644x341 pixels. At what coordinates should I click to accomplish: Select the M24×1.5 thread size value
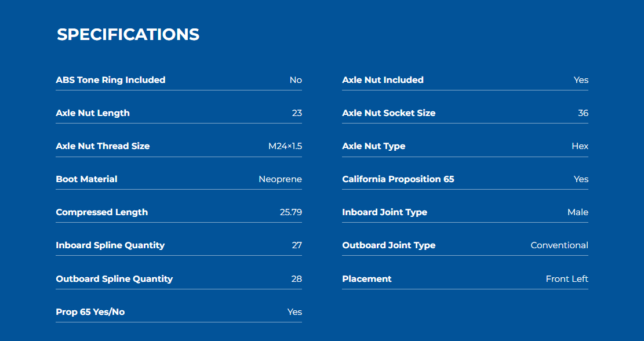pos(285,146)
